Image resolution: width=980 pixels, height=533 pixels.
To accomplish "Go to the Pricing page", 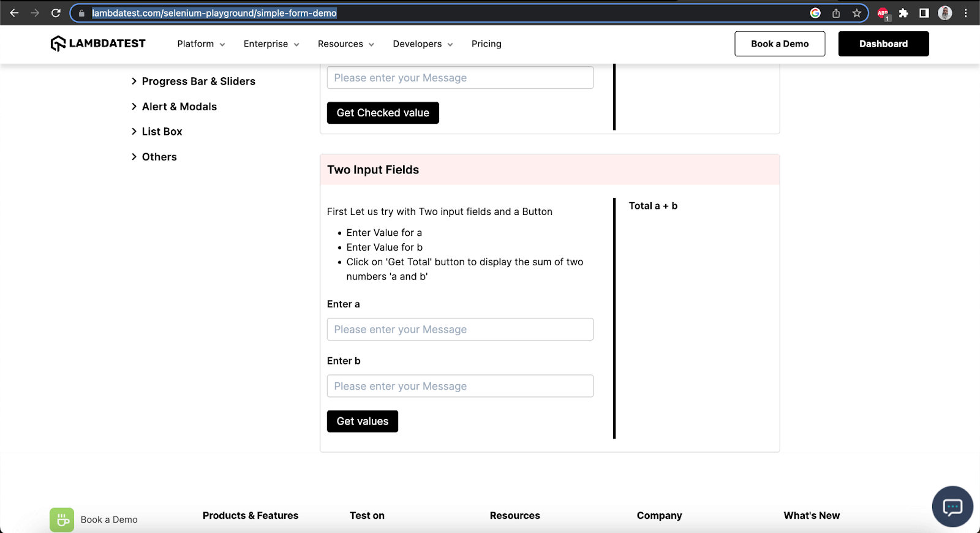I will (486, 44).
